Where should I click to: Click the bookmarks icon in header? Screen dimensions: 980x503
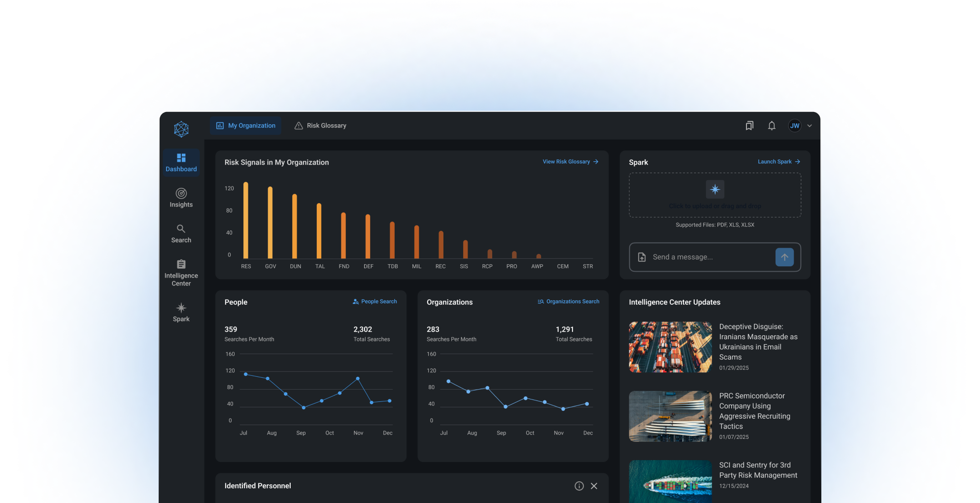[749, 126]
